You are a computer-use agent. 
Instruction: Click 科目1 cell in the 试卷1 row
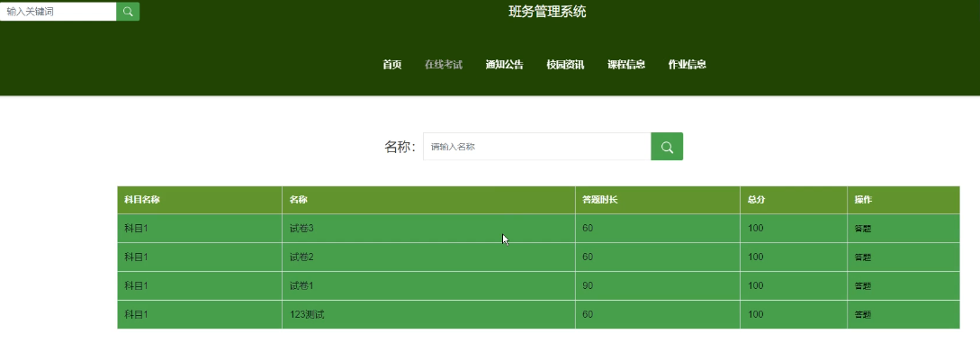point(200,286)
